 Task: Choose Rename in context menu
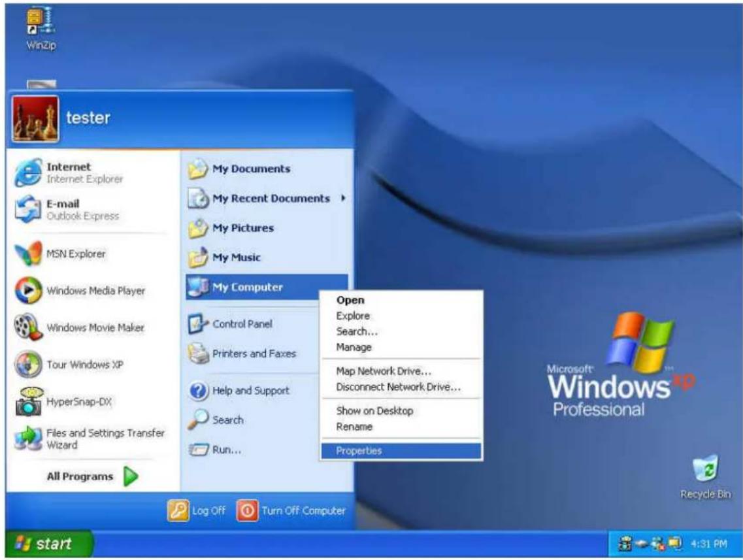[401, 427]
